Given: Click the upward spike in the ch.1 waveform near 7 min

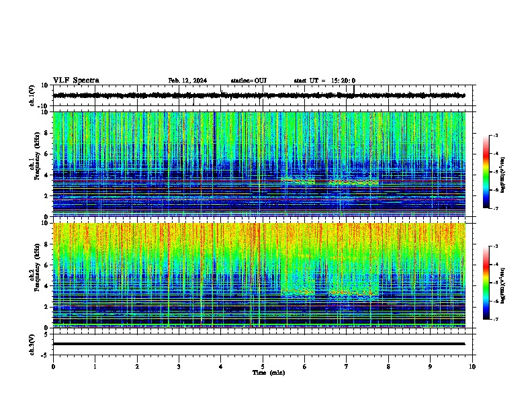Looking at the screenshot, I should 354,89.
